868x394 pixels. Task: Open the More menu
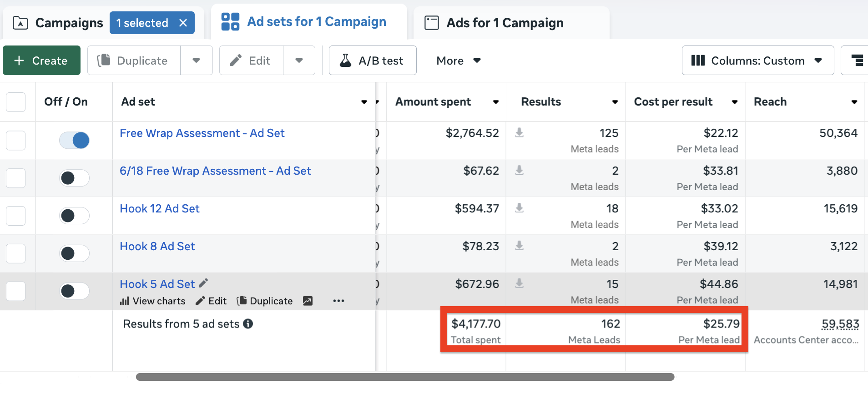tap(458, 61)
